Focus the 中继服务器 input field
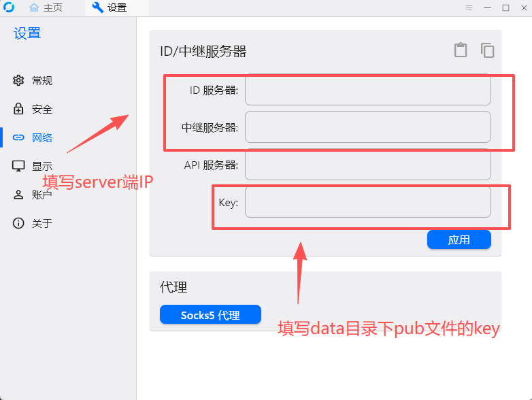The image size is (532, 400). (x=368, y=127)
